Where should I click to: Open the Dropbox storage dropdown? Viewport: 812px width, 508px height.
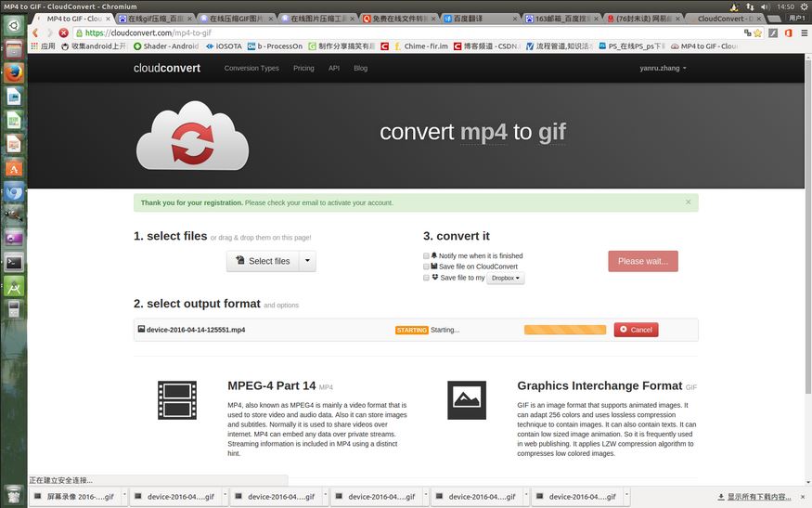[506, 279]
